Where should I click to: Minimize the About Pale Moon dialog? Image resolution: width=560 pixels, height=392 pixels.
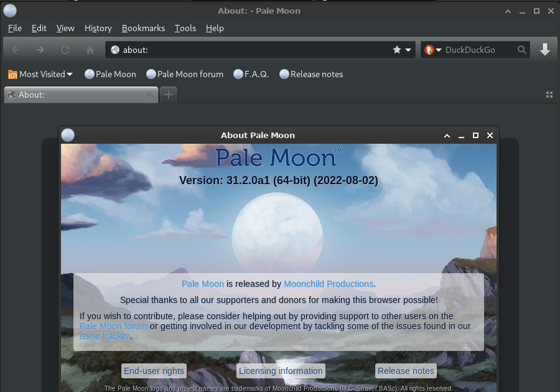click(461, 136)
